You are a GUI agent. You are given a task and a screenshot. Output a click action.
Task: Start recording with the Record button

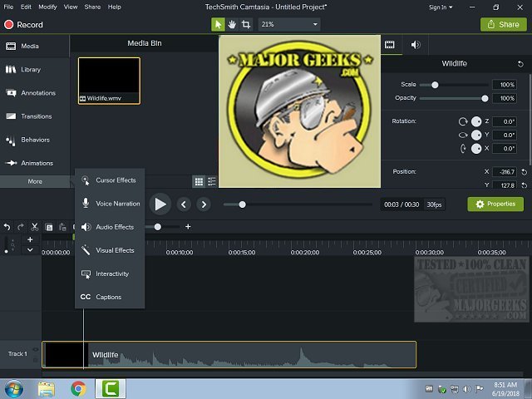(x=25, y=25)
